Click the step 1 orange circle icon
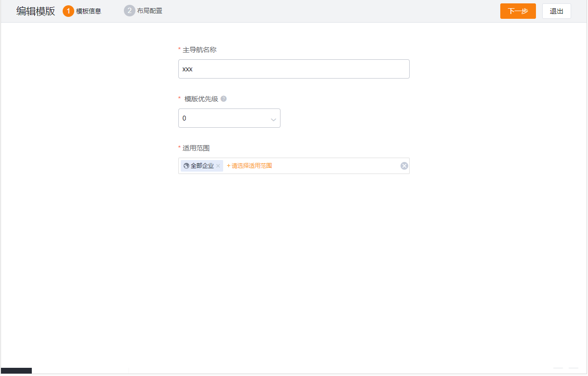Viewport: 588px width, 376px height. (68, 11)
